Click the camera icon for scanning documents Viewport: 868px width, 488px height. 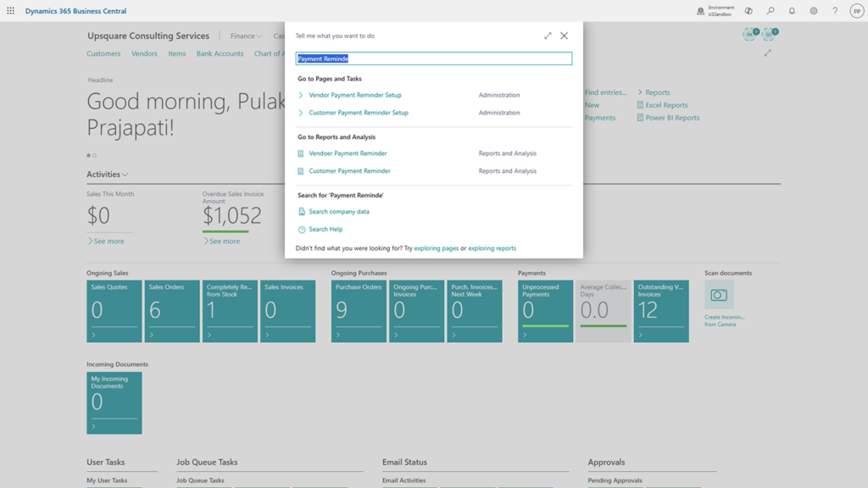719,296
